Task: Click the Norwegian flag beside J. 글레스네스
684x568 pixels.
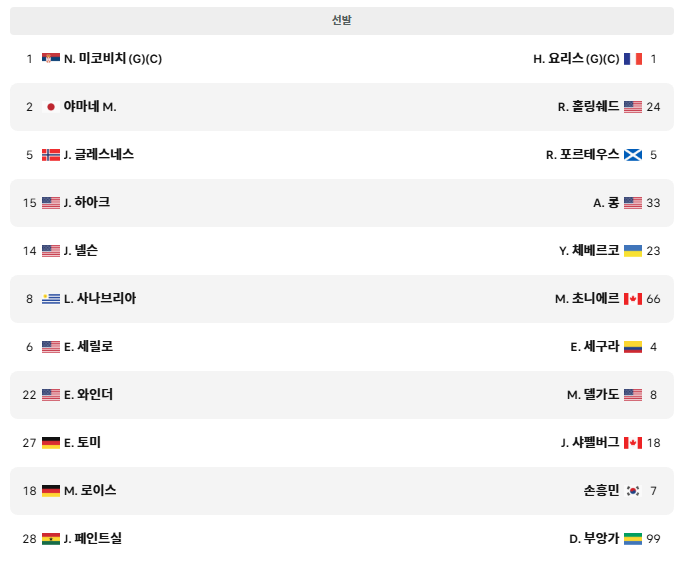Action: click(51, 154)
